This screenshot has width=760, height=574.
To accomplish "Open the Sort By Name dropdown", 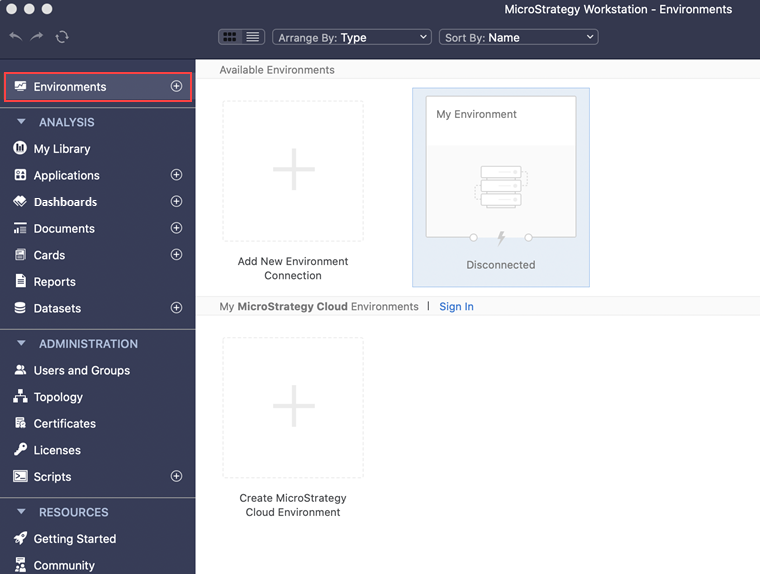I will 518,37.
